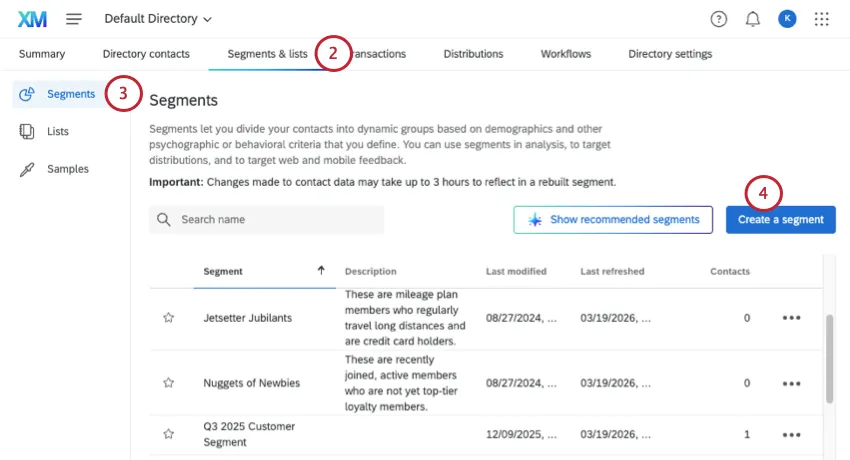Open the hamburger navigation menu
Image resolution: width=850 pixels, height=460 pixels.
[74, 19]
